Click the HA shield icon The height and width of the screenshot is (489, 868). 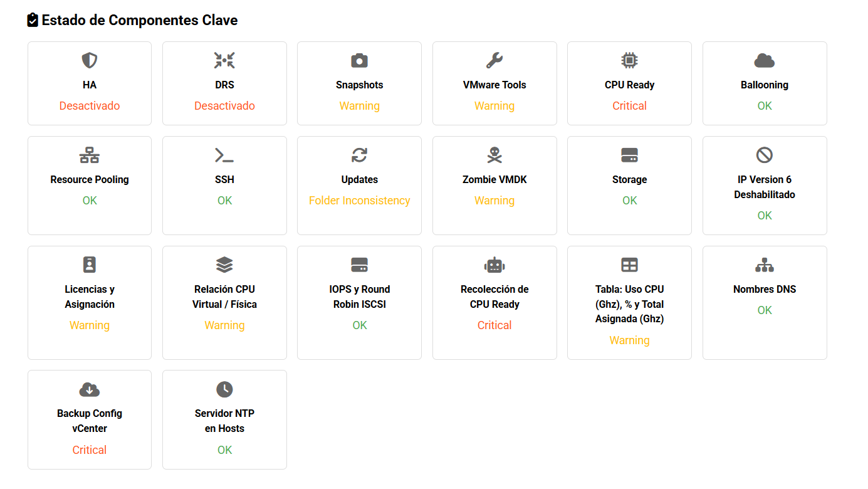tap(90, 61)
